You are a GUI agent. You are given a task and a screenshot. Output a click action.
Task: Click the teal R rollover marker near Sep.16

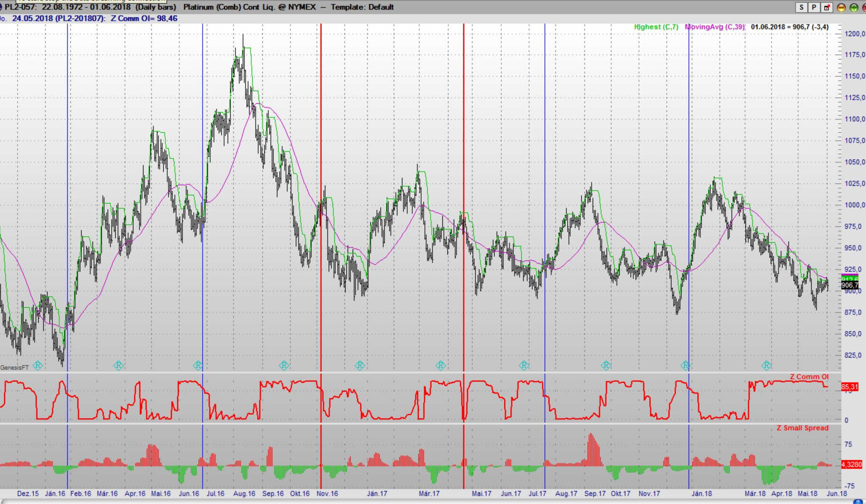pos(285,366)
